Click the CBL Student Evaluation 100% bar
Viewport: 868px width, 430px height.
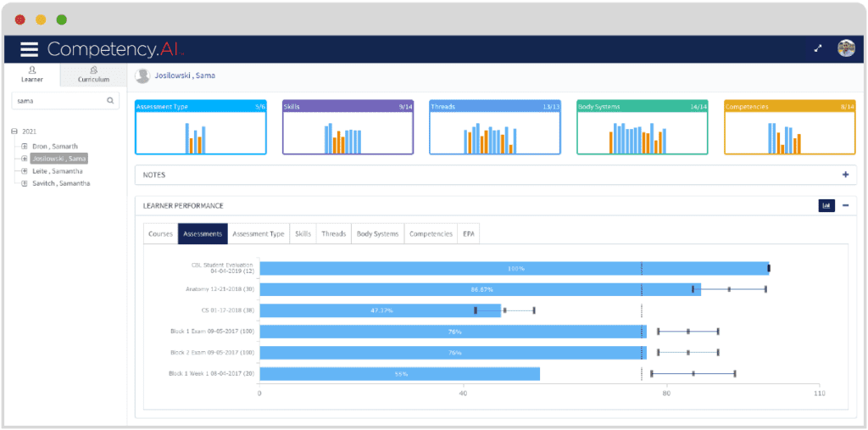[x=515, y=268]
